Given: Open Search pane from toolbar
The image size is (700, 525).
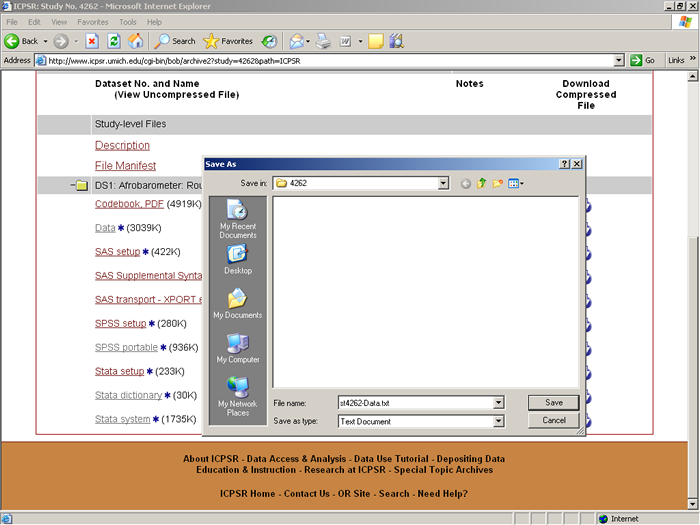Looking at the screenshot, I should [x=175, y=41].
